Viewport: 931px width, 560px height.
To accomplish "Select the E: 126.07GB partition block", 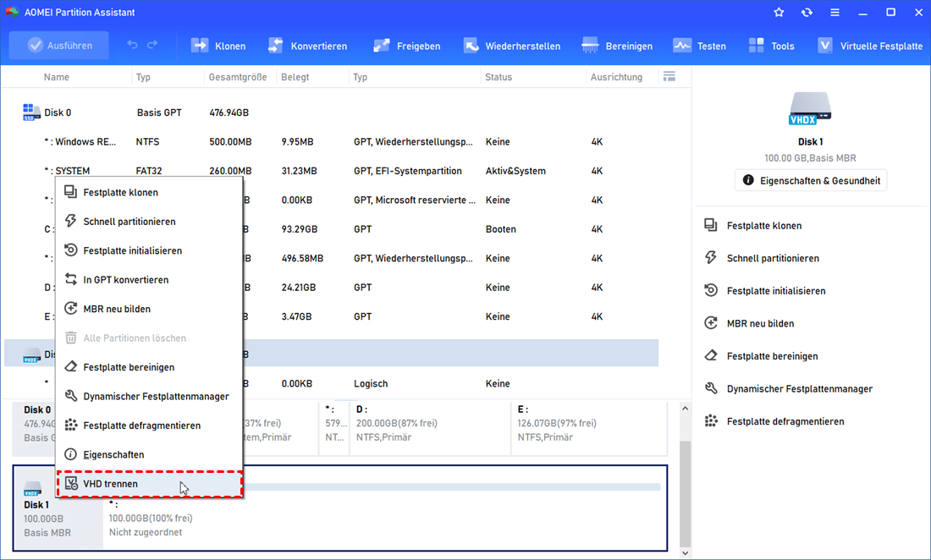I will [x=589, y=428].
